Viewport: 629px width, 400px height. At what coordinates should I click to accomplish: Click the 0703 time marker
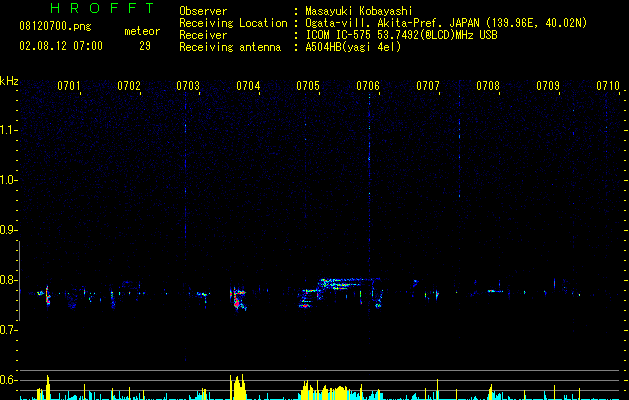pos(188,86)
